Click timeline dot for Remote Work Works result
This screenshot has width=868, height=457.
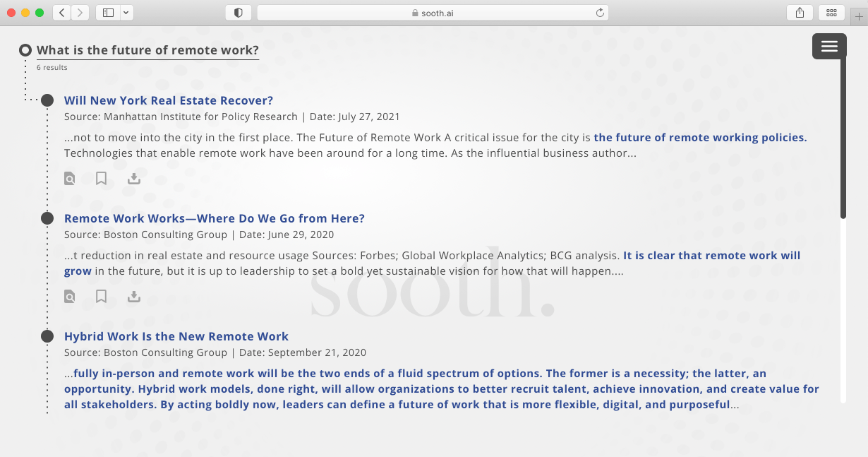tap(47, 218)
